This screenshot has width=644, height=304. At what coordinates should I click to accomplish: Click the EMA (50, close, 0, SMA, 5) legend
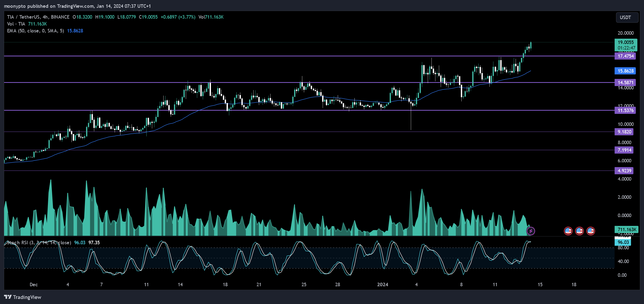tap(35, 31)
